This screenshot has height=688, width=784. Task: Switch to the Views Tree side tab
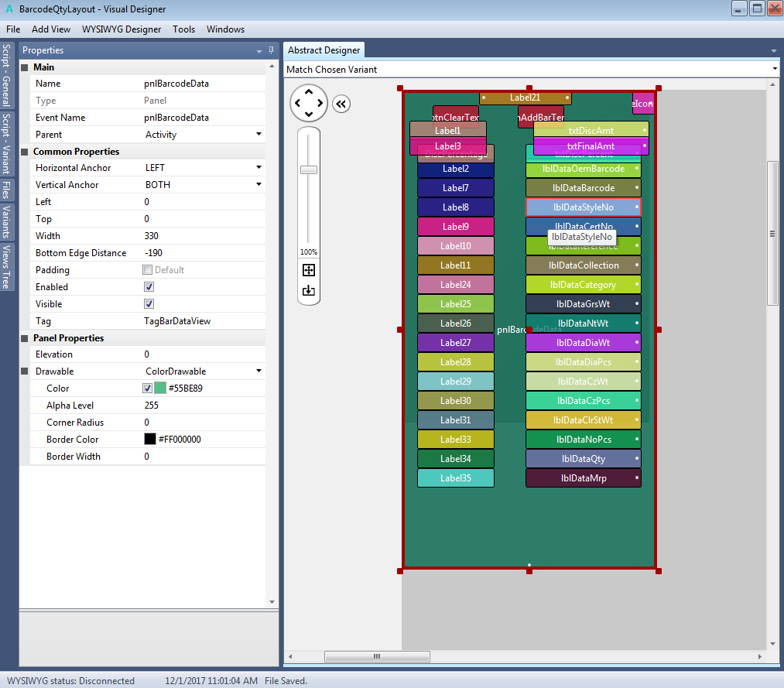(x=7, y=267)
